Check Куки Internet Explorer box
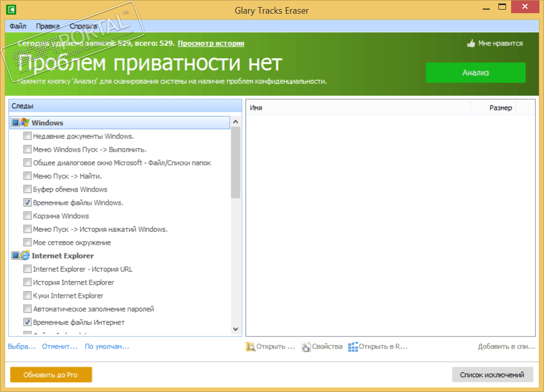 click(x=27, y=295)
